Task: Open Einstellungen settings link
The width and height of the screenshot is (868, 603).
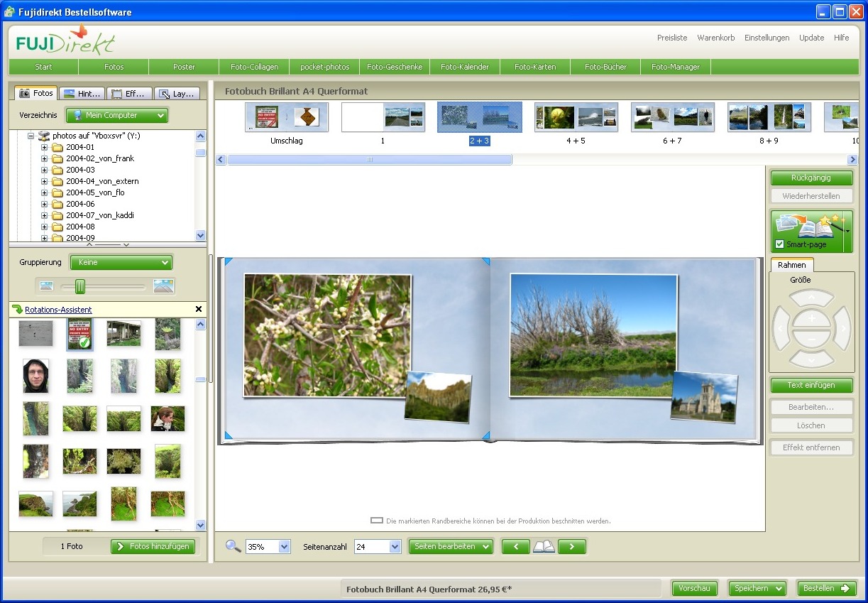Action: [767, 38]
